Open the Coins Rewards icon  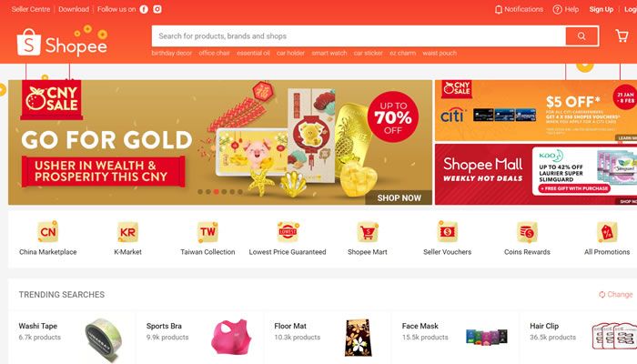click(527, 231)
